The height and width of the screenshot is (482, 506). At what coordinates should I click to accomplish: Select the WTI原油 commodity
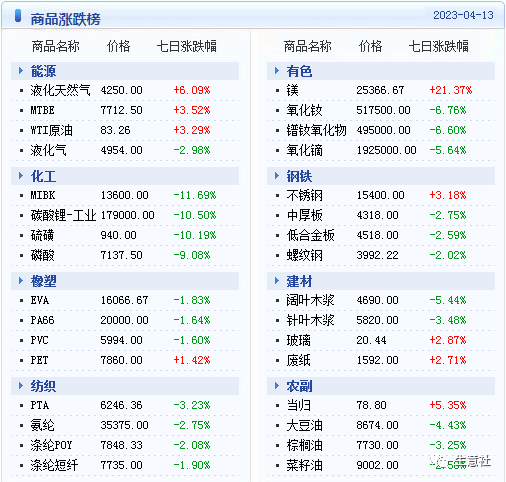click(x=51, y=130)
